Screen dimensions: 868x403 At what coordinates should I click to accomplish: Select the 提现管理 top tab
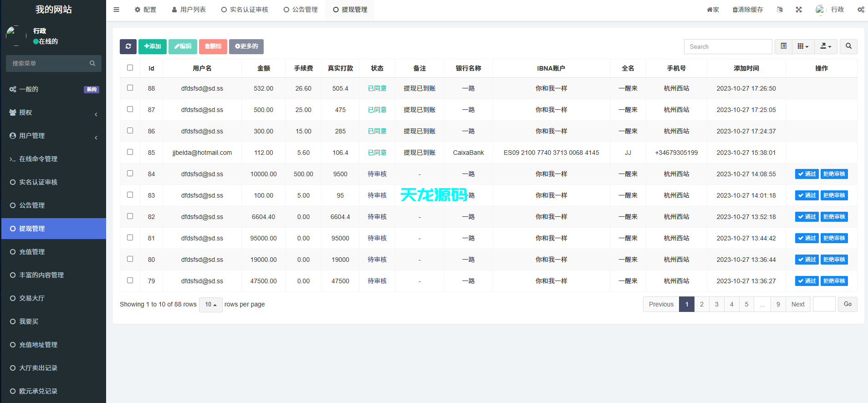pyautogui.click(x=350, y=10)
